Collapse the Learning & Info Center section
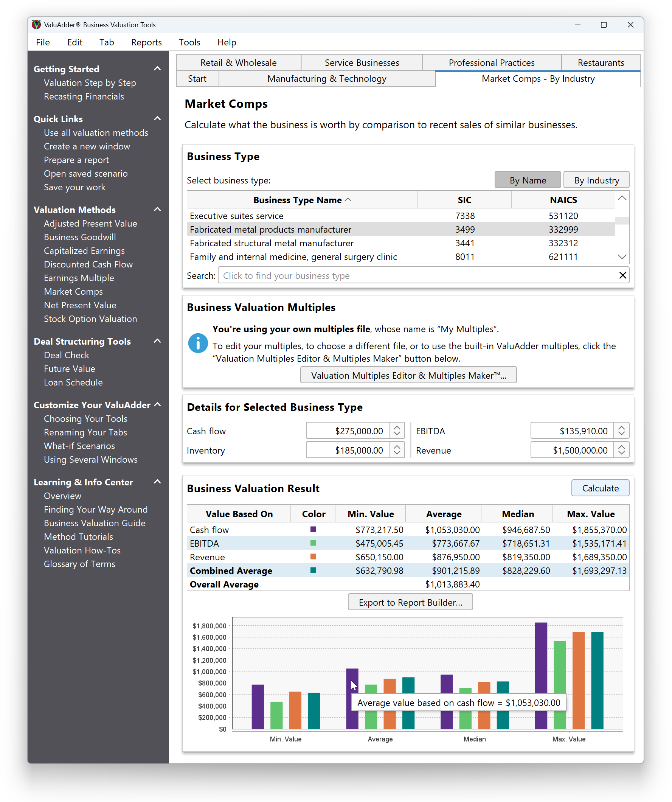Viewport: 672px width, 802px height. 158,482
